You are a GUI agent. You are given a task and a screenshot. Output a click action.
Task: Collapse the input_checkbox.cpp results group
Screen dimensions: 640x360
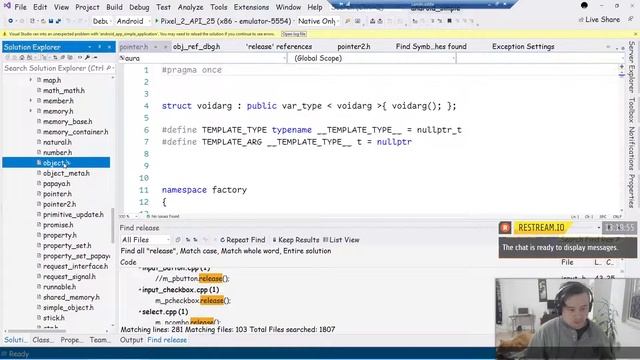(x=140, y=290)
